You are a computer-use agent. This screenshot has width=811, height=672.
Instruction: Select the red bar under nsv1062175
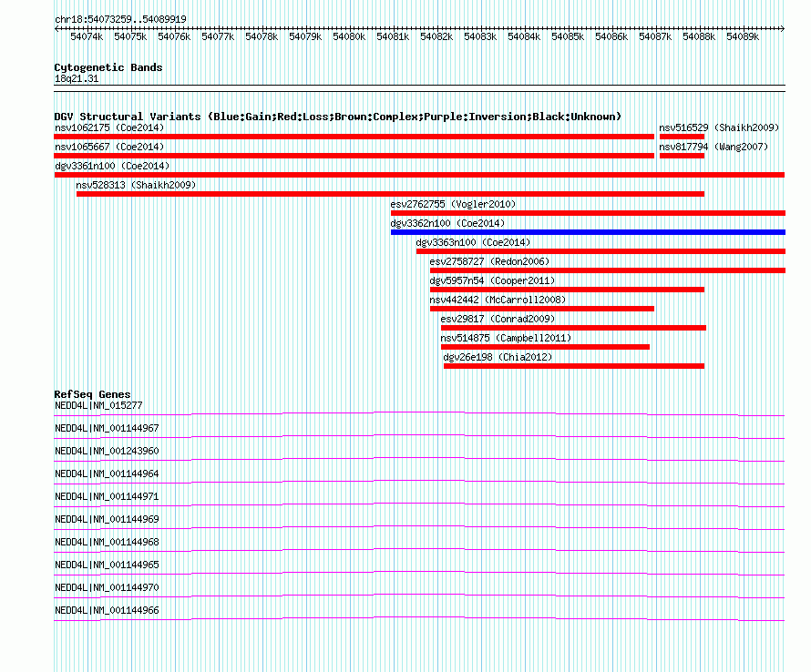(354, 137)
